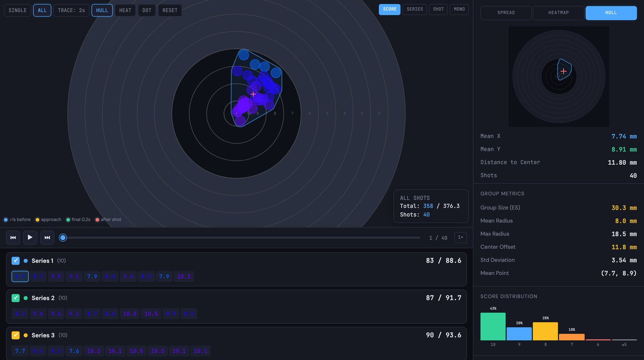
Task: Uncheck the Series 3 checkbox
Action: click(16, 335)
